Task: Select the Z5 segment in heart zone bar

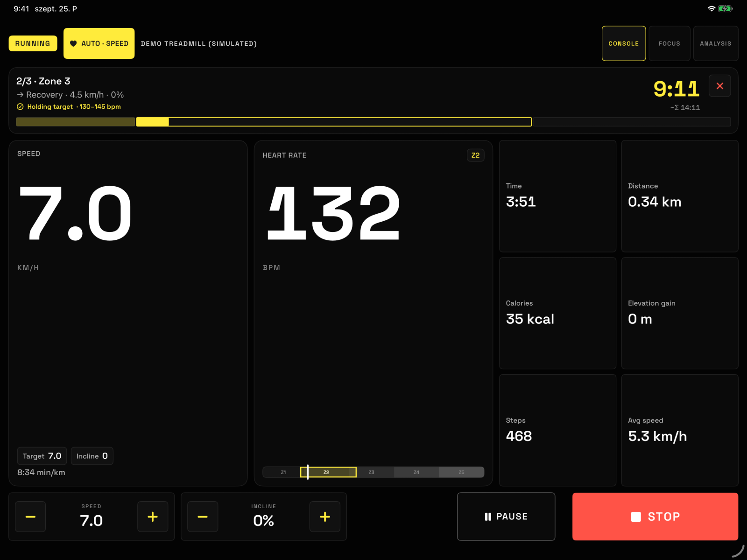Action: coord(461,472)
